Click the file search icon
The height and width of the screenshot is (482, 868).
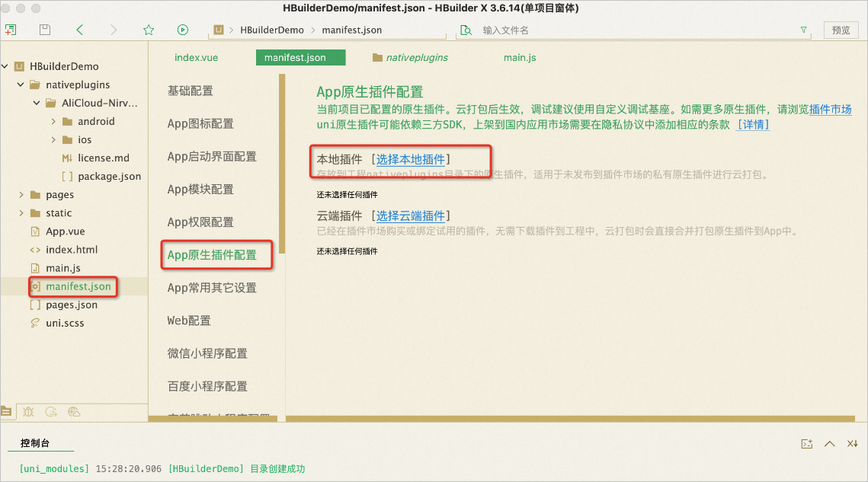coord(466,30)
